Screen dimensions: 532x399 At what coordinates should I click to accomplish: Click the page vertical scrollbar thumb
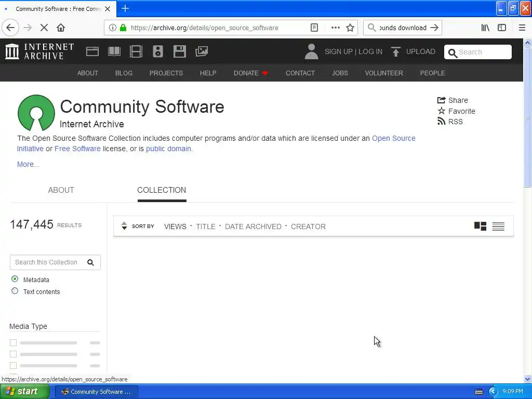pyautogui.click(x=527, y=117)
